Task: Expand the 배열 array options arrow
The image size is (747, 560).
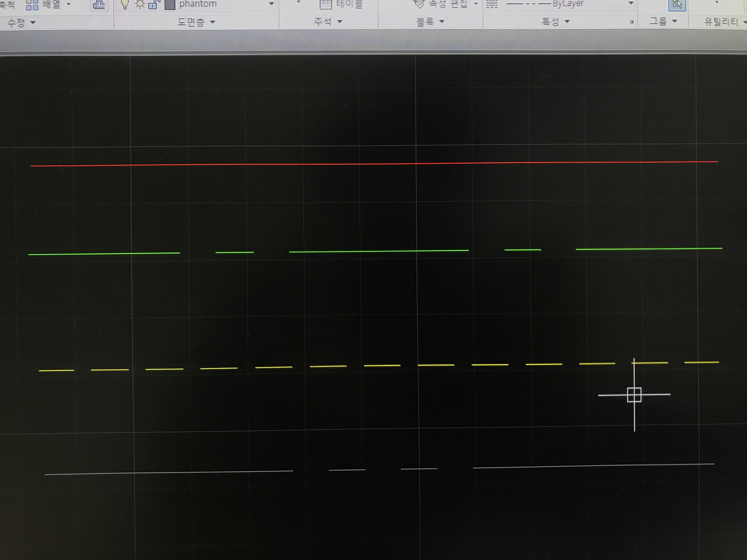Action: coord(69,4)
